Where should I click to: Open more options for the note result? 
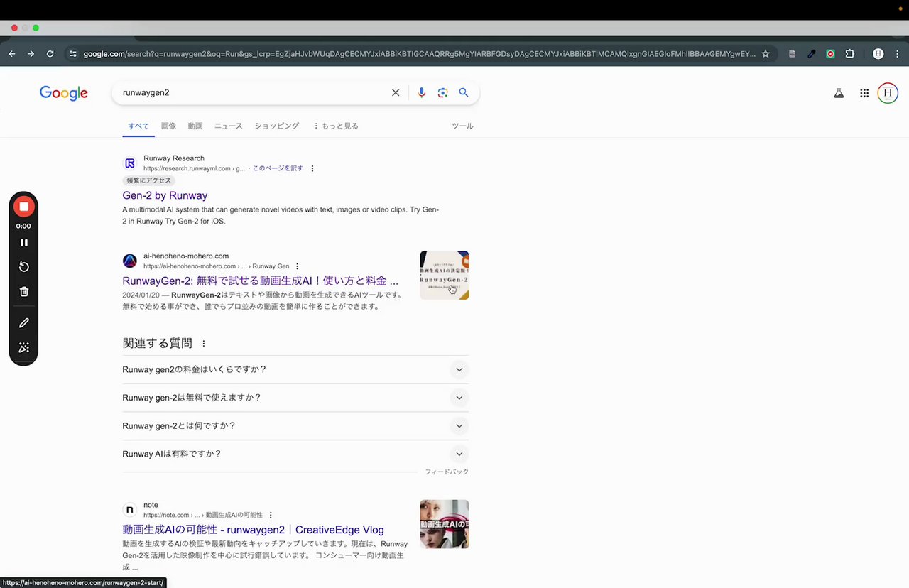271,515
